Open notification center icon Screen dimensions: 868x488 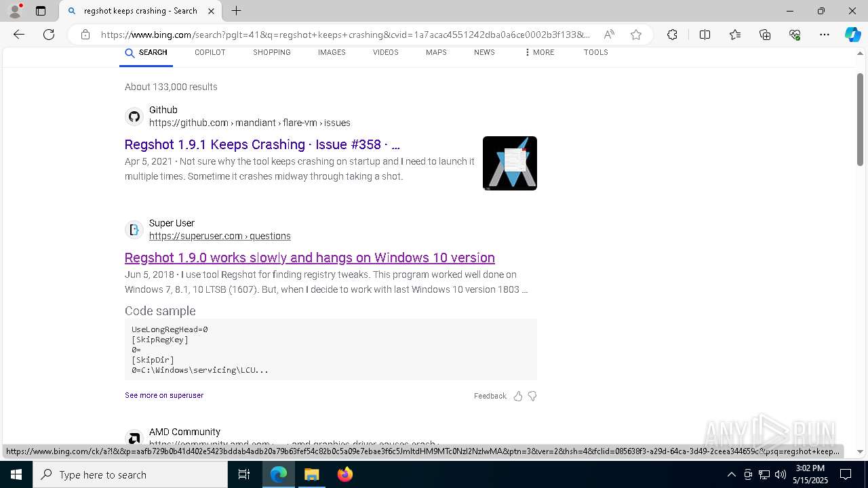click(846, 474)
